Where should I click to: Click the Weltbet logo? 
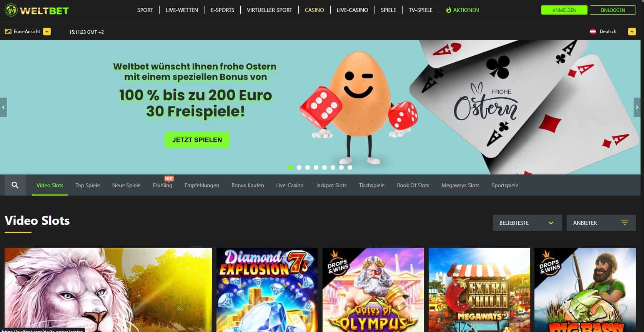(x=37, y=10)
